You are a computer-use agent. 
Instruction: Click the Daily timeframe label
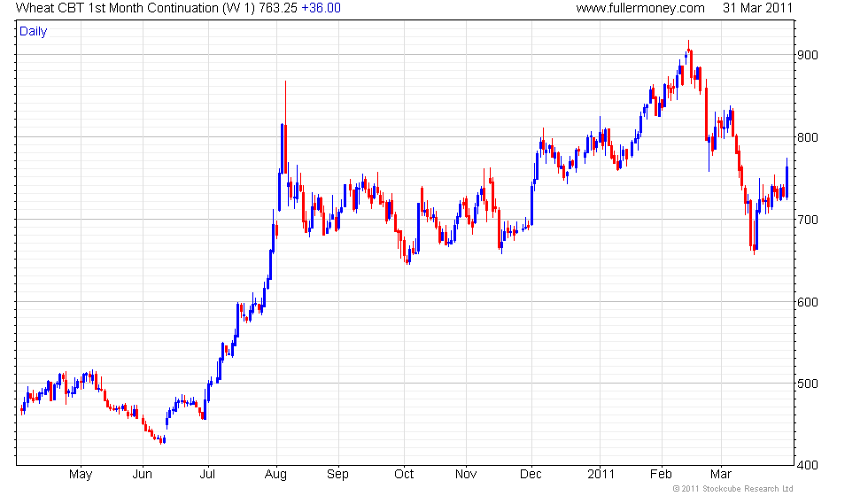point(34,32)
